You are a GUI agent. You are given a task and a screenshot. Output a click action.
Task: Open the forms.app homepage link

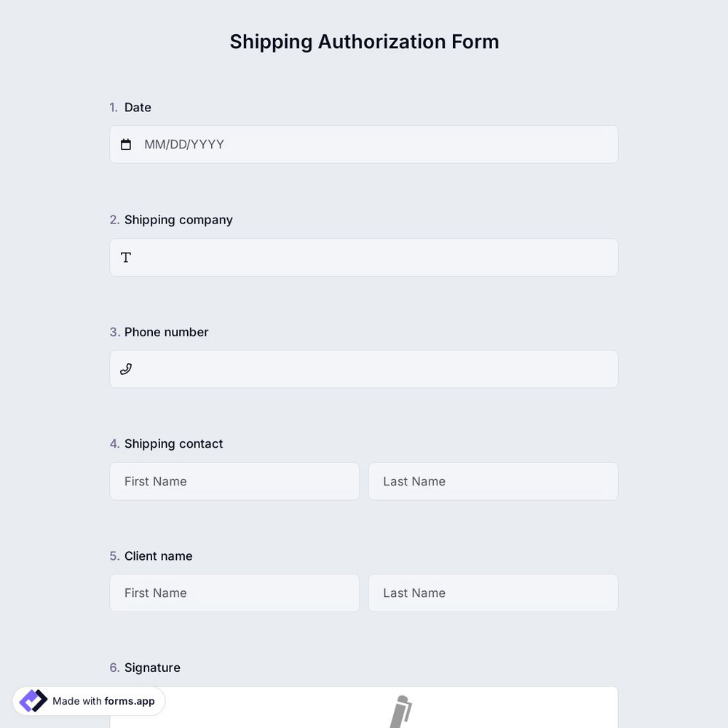128,701
